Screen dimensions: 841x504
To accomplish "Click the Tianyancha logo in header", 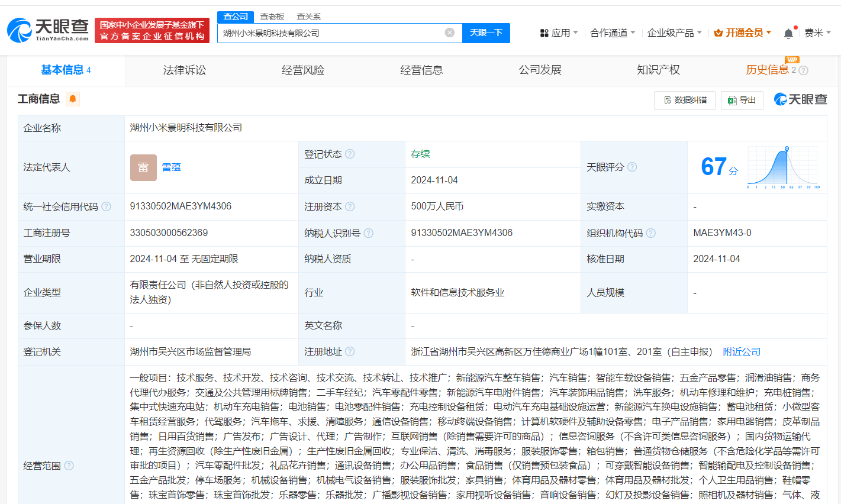I will (x=48, y=30).
